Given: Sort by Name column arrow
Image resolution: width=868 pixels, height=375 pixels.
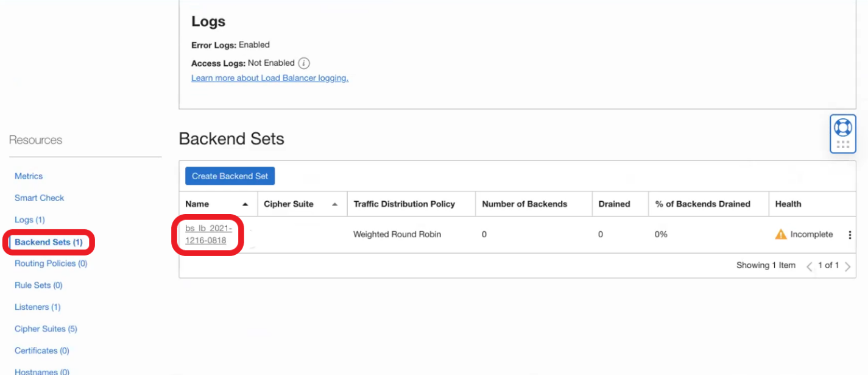Looking at the screenshot, I should click(245, 204).
